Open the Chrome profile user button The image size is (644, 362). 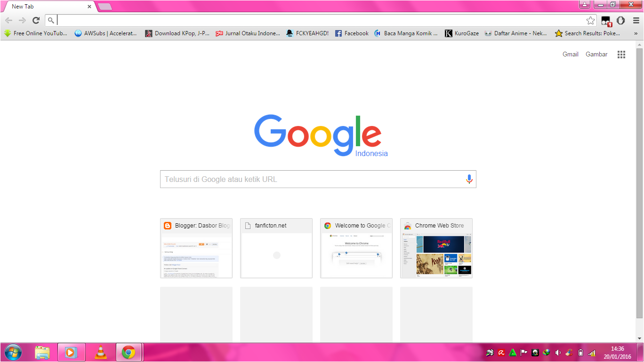(585, 4)
